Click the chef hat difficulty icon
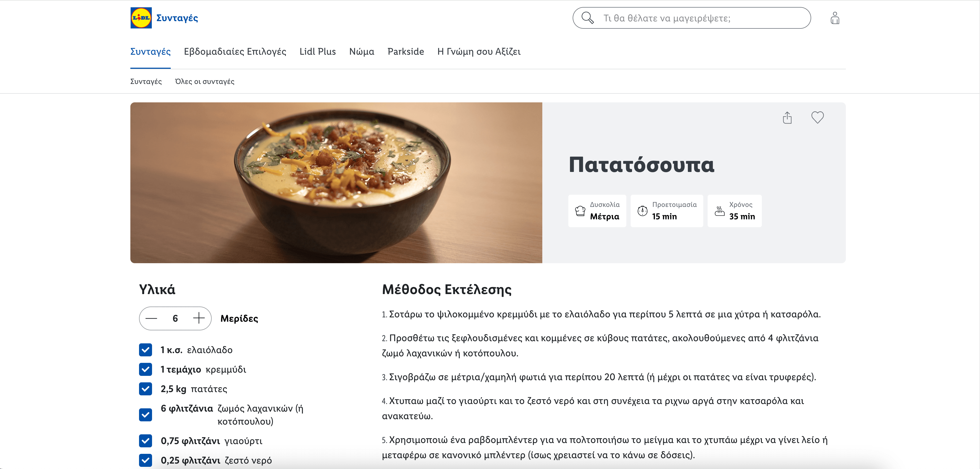Image resolution: width=980 pixels, height=469 pixels. (x=580, y=211)
